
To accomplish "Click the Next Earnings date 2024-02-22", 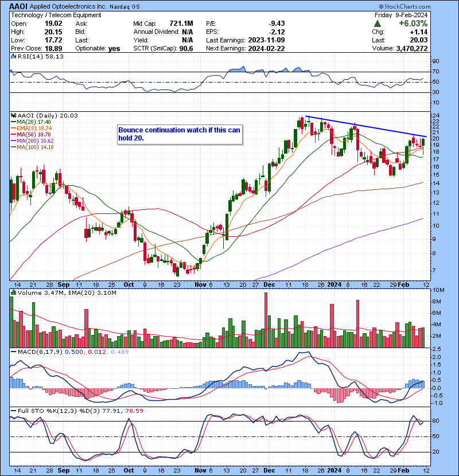I will pyautogui.click(x=266, y=49).
